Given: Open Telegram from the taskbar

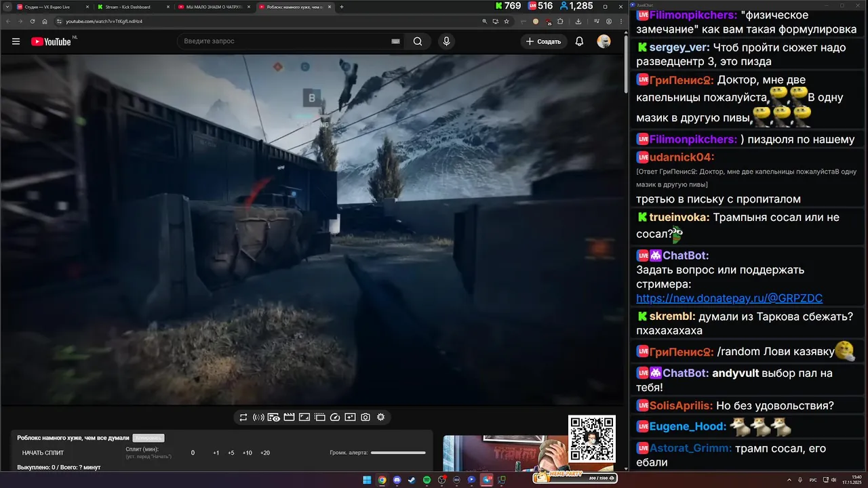Looking at the screenshot, I should pyautogui.click(x=486, y=480).
